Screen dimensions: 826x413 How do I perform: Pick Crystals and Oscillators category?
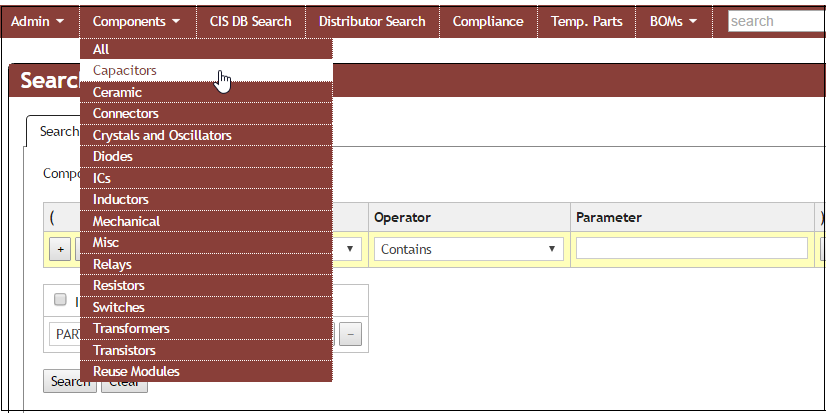click(x=162, y=135)
